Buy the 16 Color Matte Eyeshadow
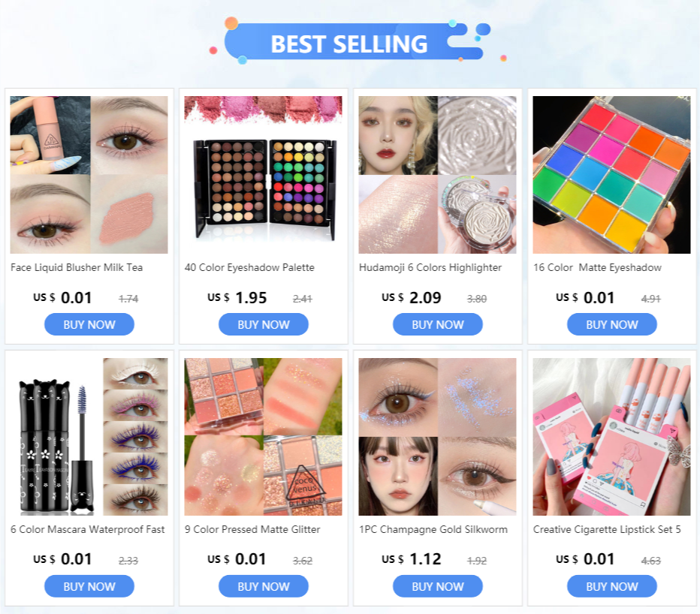This screenshot has height=614, width=700. [612, 324]
